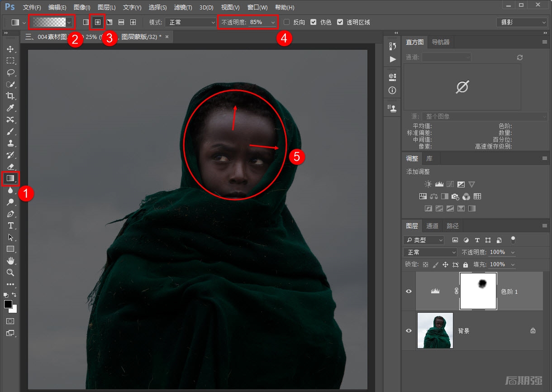Open the 滤镜(T) menu
Image resolution: width=552 pixels, height=392 pixels.
(x=183, y=8)
